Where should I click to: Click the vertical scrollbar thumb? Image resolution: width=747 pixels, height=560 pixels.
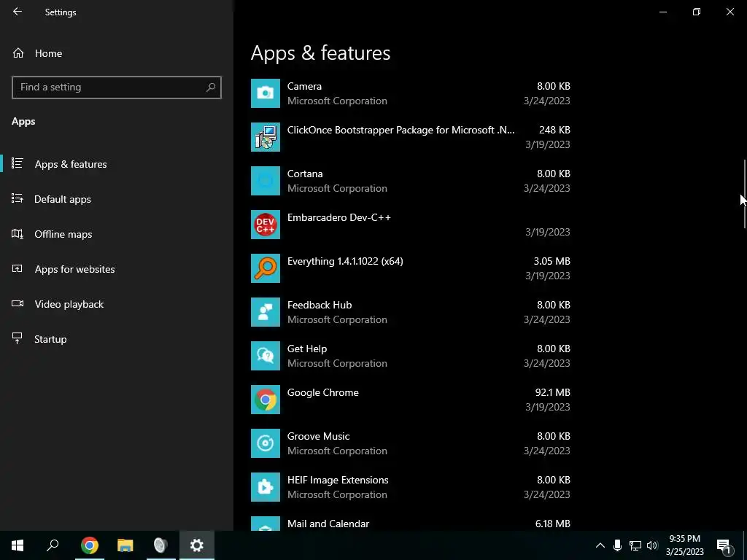click(x=745, y=194)
